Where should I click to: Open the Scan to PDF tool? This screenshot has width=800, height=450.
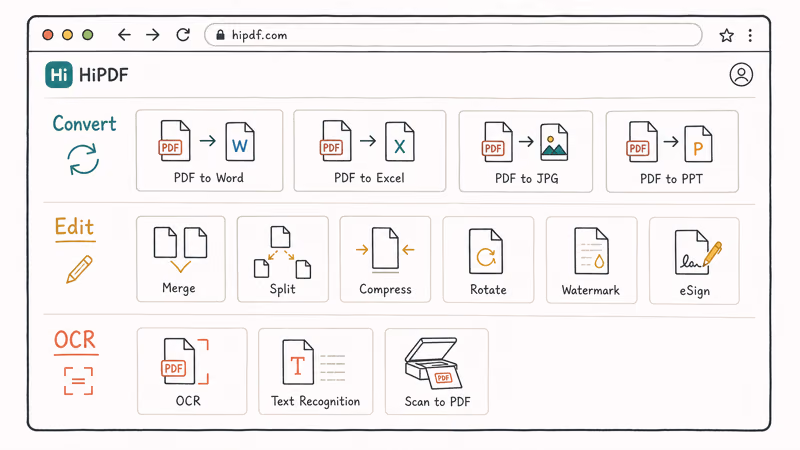tap(437, 371)
